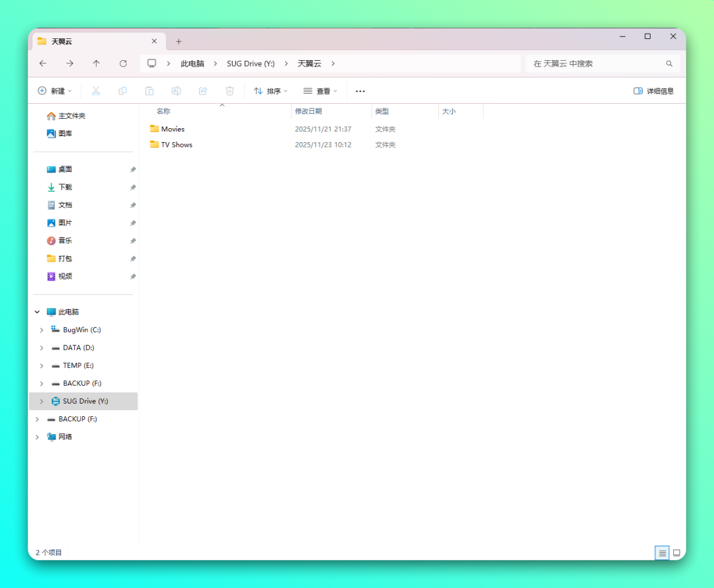Viewport: 714px width, 588px height.
Task: Click the Cut scissors icon in toolbar
Action: (95, 91)
